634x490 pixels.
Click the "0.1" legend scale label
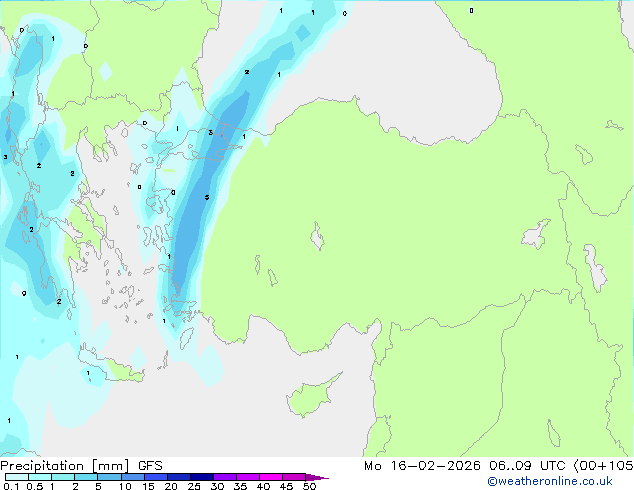coord(11,486)
